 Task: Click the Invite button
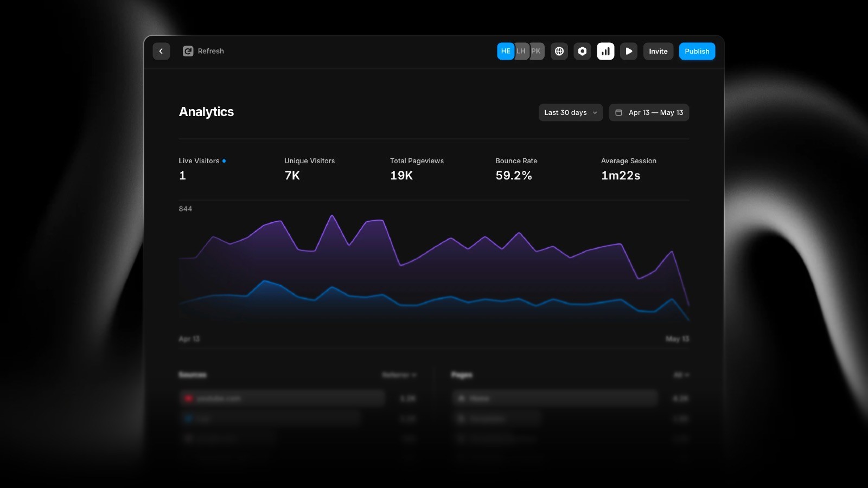[x=658, y=51]
